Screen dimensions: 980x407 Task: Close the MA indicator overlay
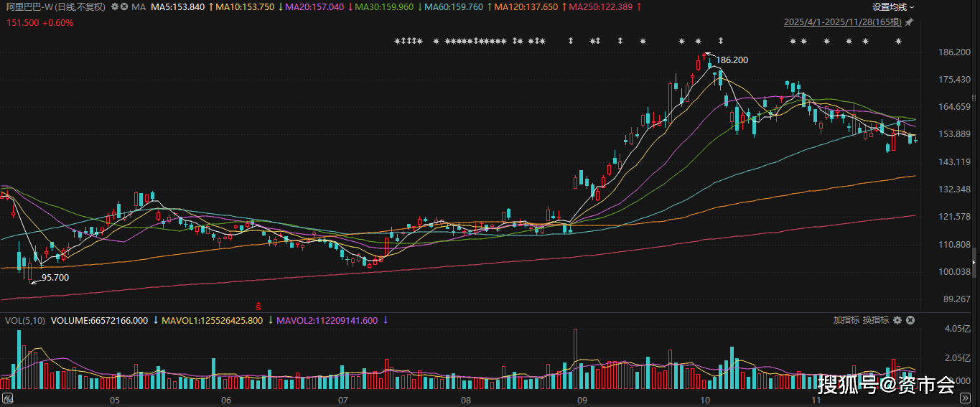pyautogui.click(x=125, y=6)
